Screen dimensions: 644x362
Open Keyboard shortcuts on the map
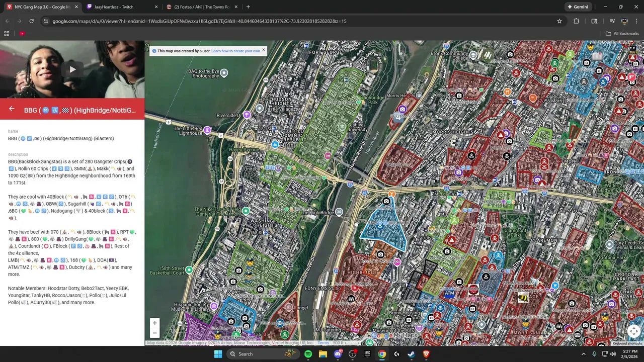tap(627, 343)
